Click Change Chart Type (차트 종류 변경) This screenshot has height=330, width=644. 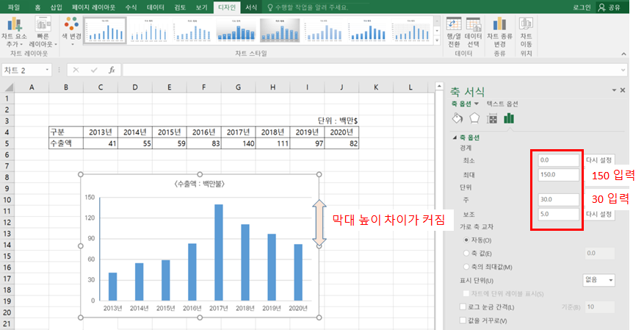tap(499, 32)
